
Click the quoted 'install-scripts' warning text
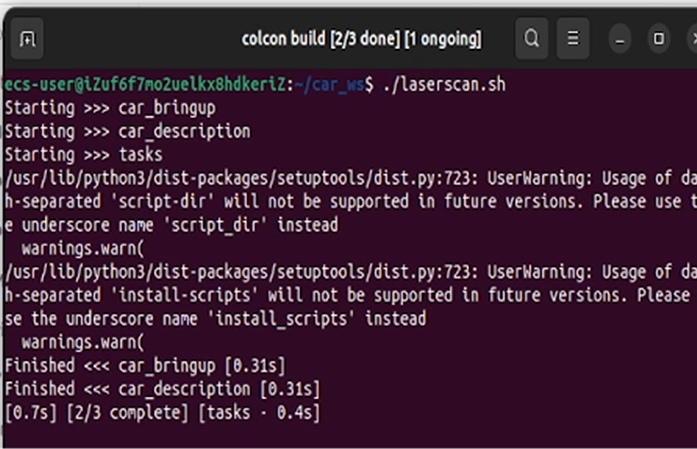[x=188, y=295]
